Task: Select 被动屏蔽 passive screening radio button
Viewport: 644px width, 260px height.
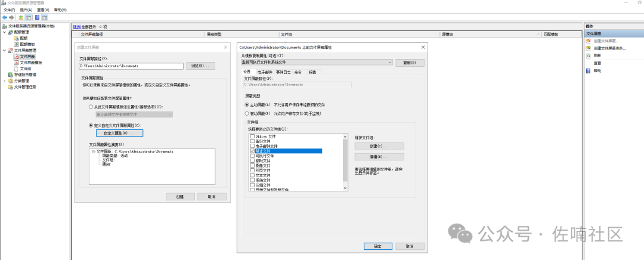Action: click(247, 113)
